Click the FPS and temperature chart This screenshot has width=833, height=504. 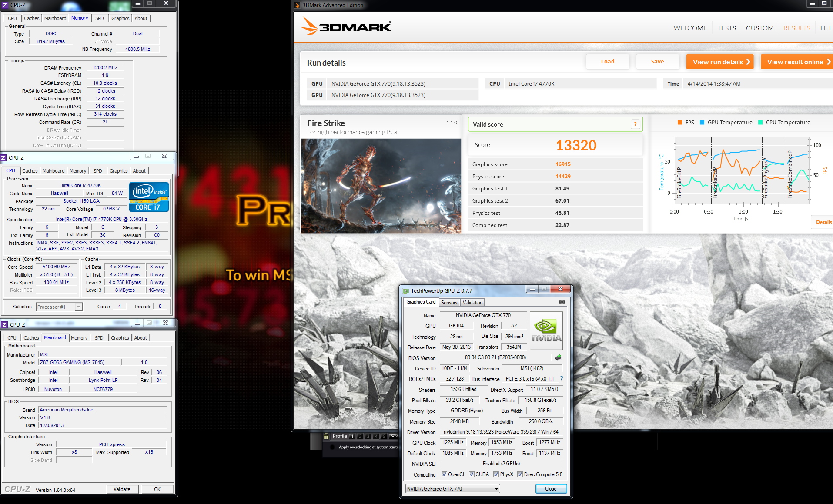coord(743,171)
